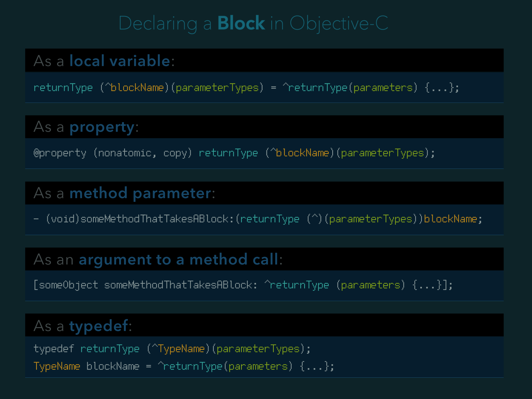The image size is (532, 399).
Task: Click orange 'TypeName' starting the last code line
Action: (x=57, y=367)
